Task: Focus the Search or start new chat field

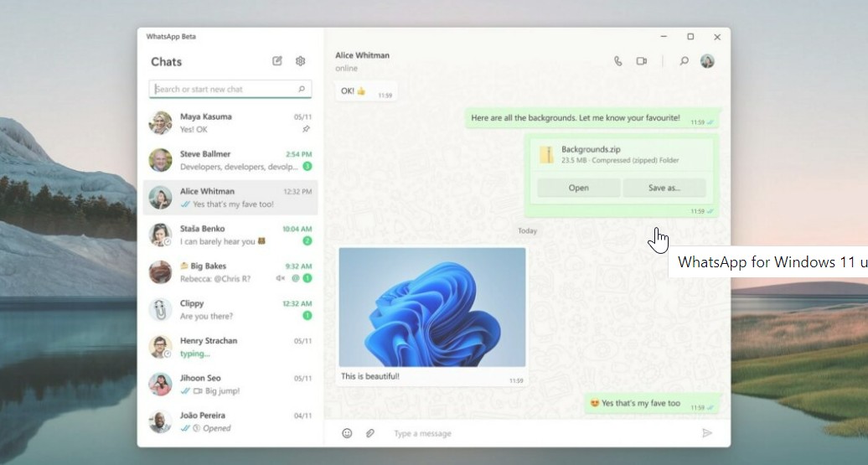Action: click(230, 89)
